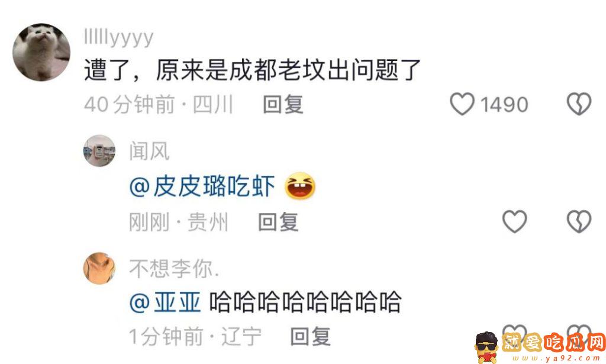This screenshot has width=606, height=364.
Task: Tap the laughing emoji in 闻风's reply
Action: click(x=300, y=186)
